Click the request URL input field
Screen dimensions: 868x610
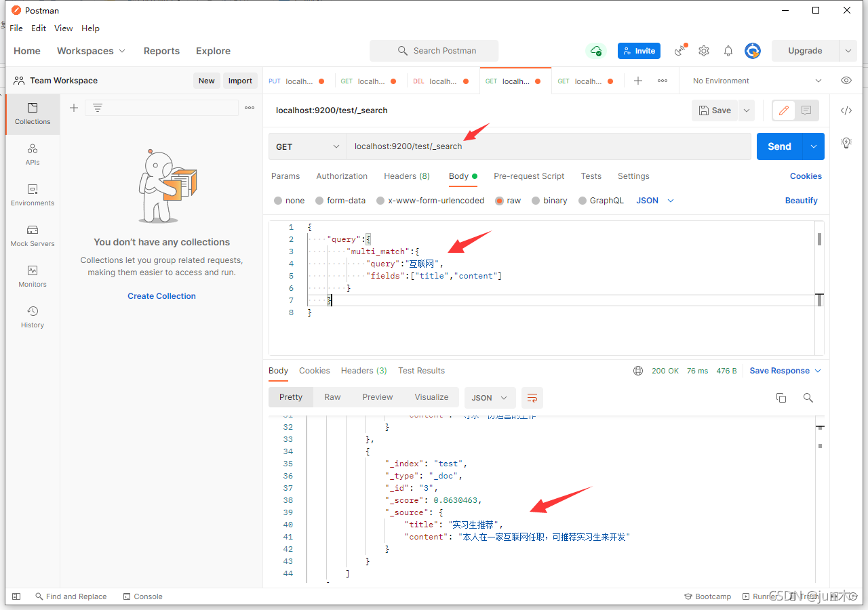click(549, 146)
